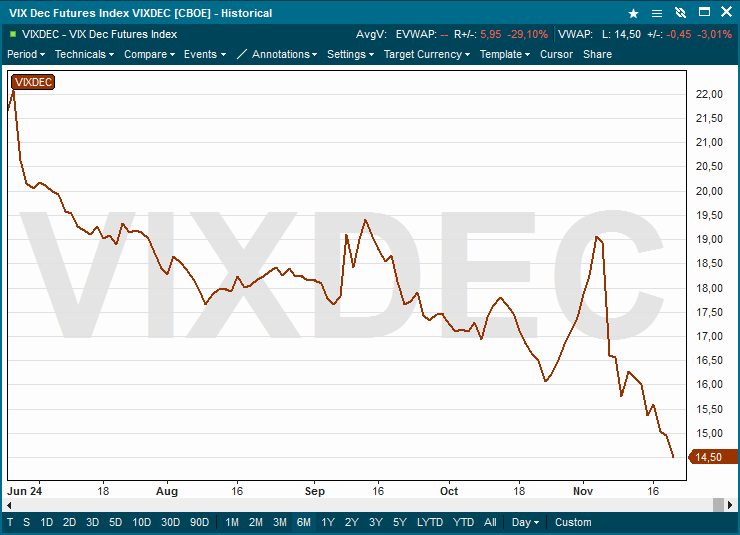Switch to the 2M range
The height and width of the screenshot is (535, 740).
256,522
